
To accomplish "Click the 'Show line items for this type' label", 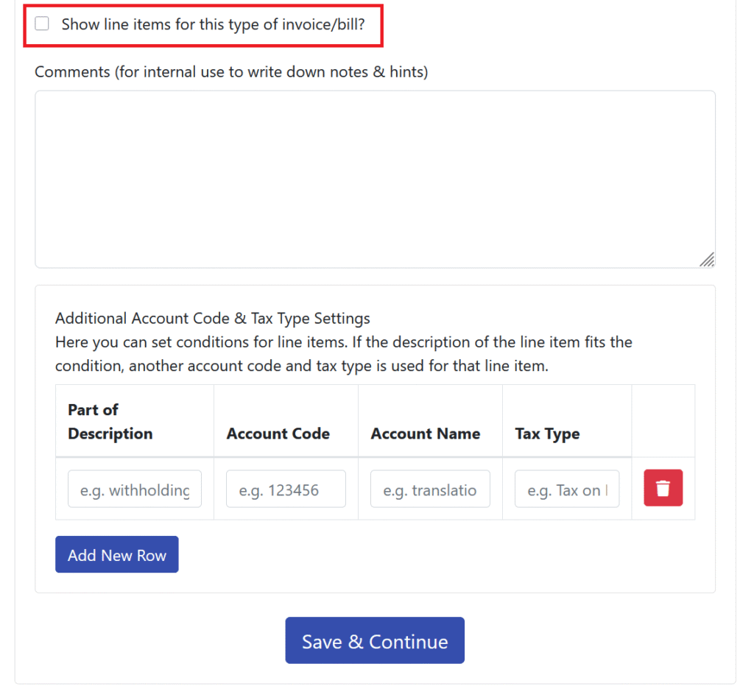I will 213,24.
